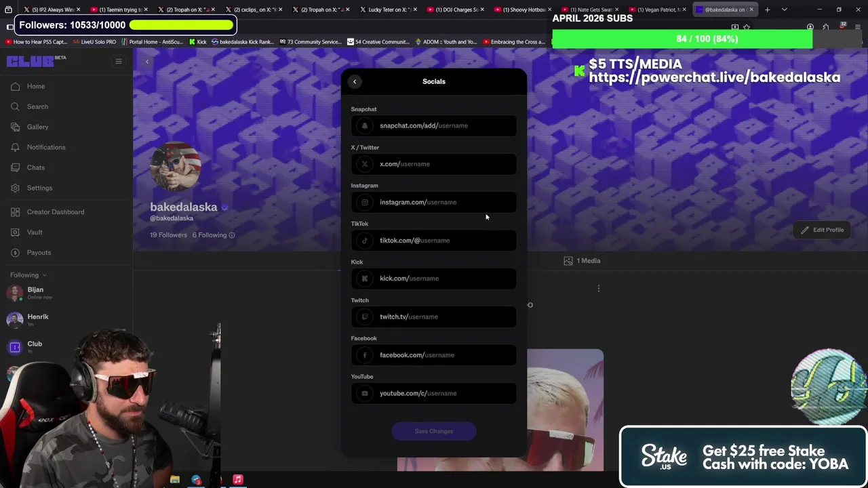The image size is (868, 488).
Task: Click the Vault icon
Action: point(15,232)
